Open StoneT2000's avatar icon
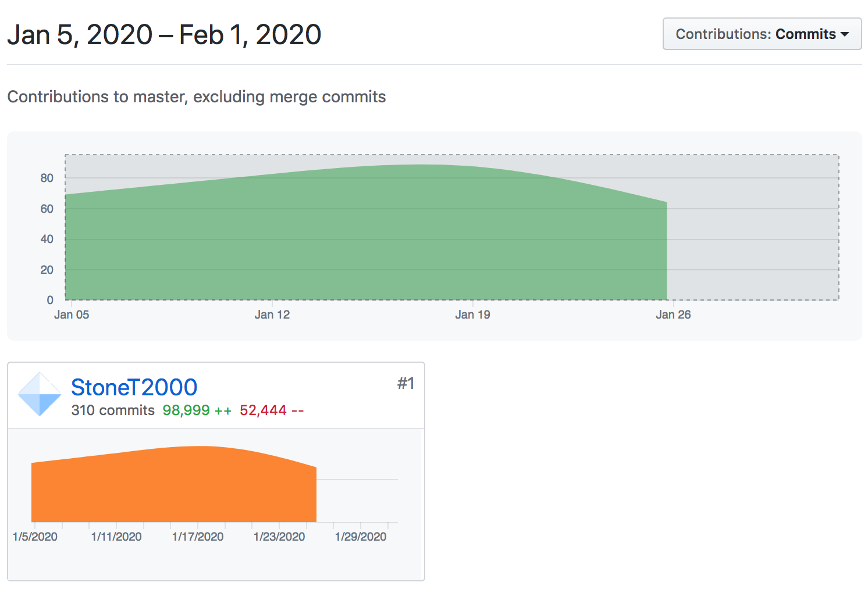The height and width of the screenshot is (593, 868). [40, 394]
